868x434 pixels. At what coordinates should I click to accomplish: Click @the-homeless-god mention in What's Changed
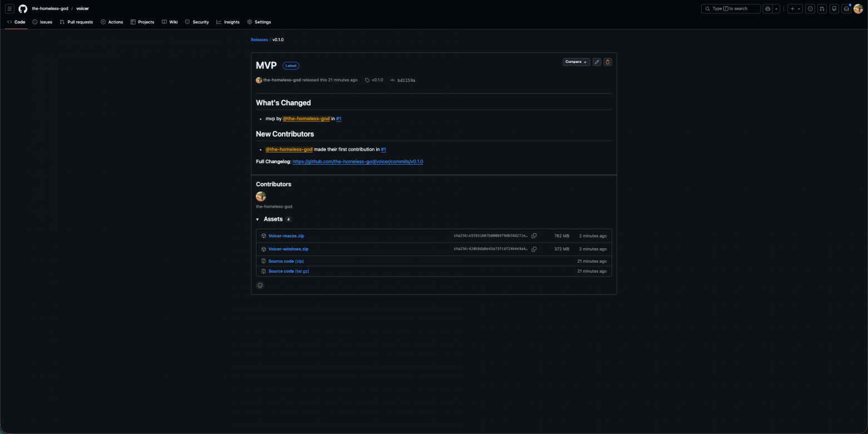tap(306, 119)
